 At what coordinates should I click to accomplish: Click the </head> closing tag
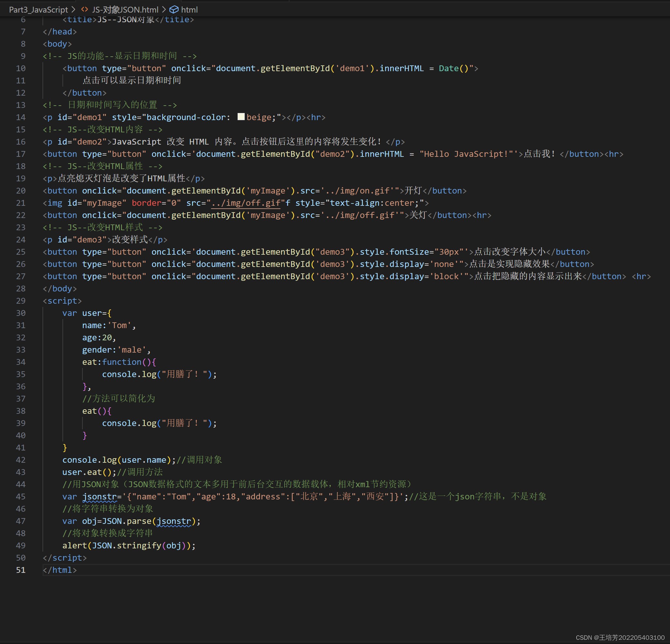pos(60,32)
